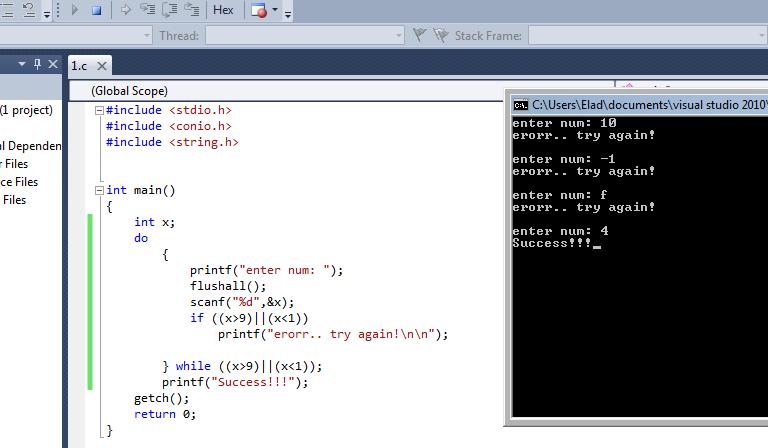The height and width of the screenshot is (448, 768).
Task: Toggle Hex display mode
Action: [223, 10]
